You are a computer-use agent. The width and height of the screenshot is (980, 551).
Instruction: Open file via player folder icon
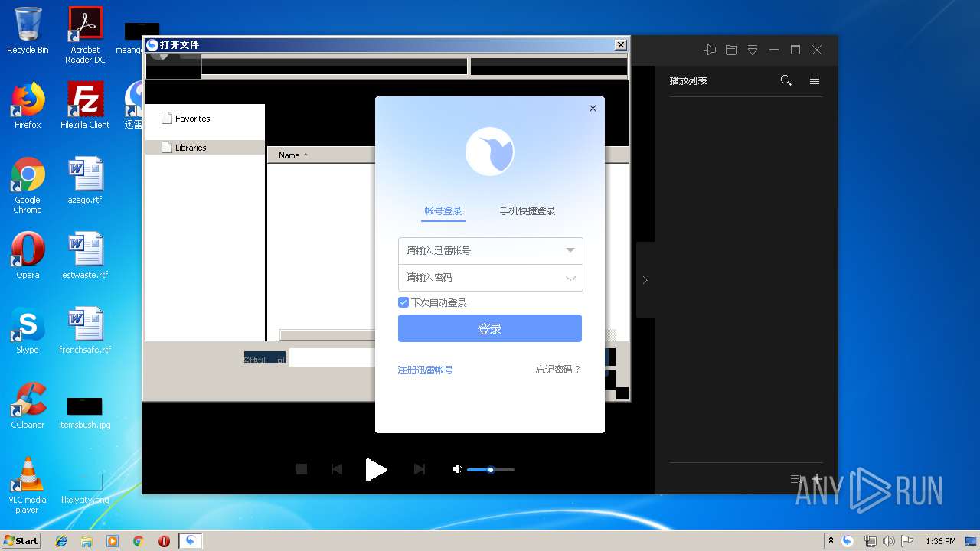click(731, 50)
